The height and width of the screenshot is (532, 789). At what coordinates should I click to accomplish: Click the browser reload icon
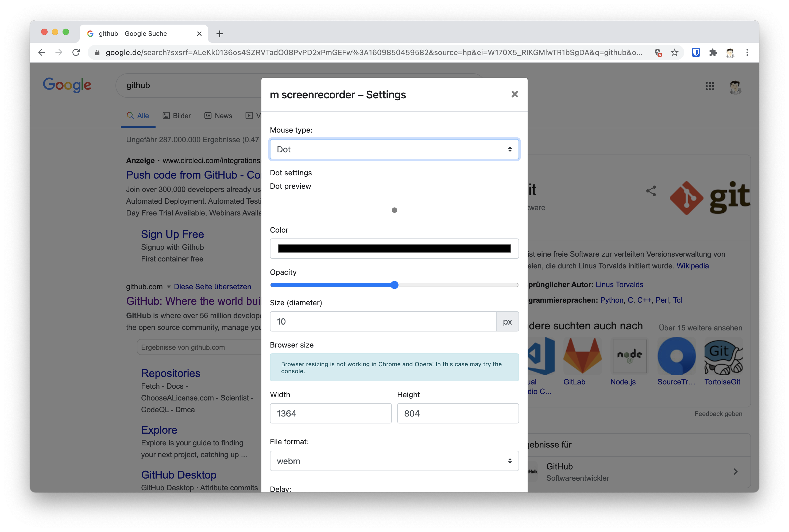pyautogui.click(x=76, y=53)
